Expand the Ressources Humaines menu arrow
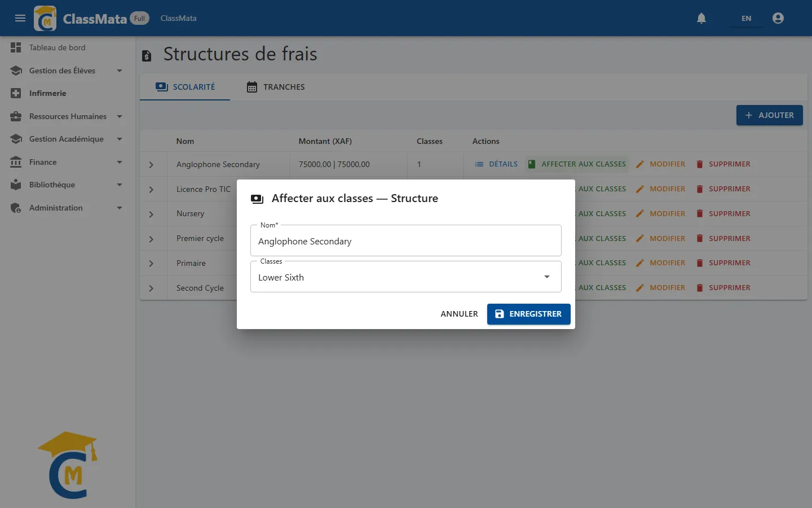Image resolution: width=812 pixels, height=508 pixels. pos(120,116)
